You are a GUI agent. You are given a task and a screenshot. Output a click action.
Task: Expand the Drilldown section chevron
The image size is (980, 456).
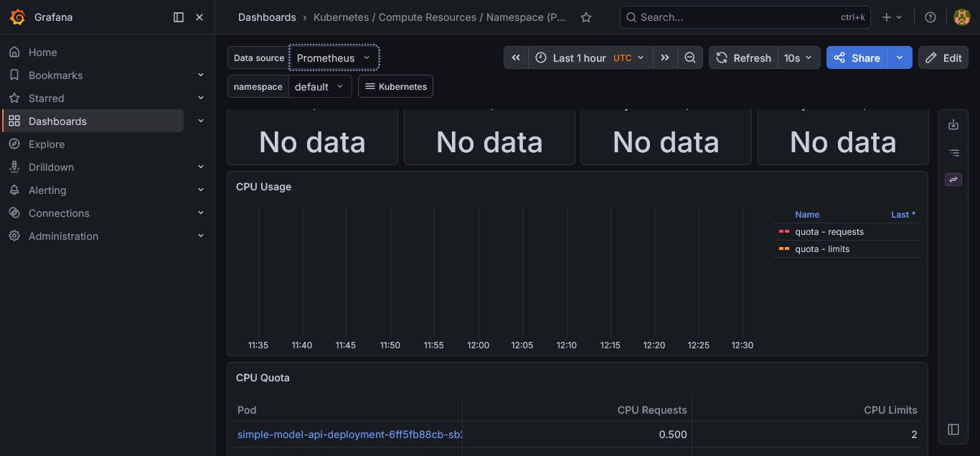201,167
